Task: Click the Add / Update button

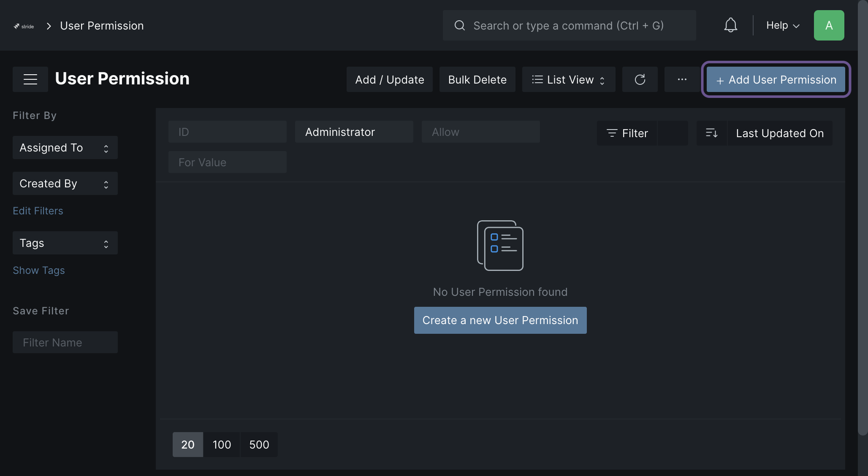Action: click(389, 79)
